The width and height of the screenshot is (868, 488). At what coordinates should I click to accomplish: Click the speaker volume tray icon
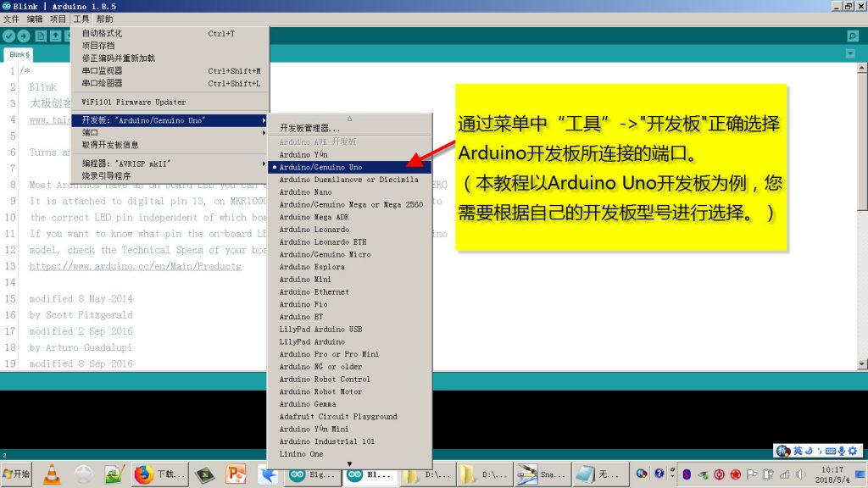point(800,474)
